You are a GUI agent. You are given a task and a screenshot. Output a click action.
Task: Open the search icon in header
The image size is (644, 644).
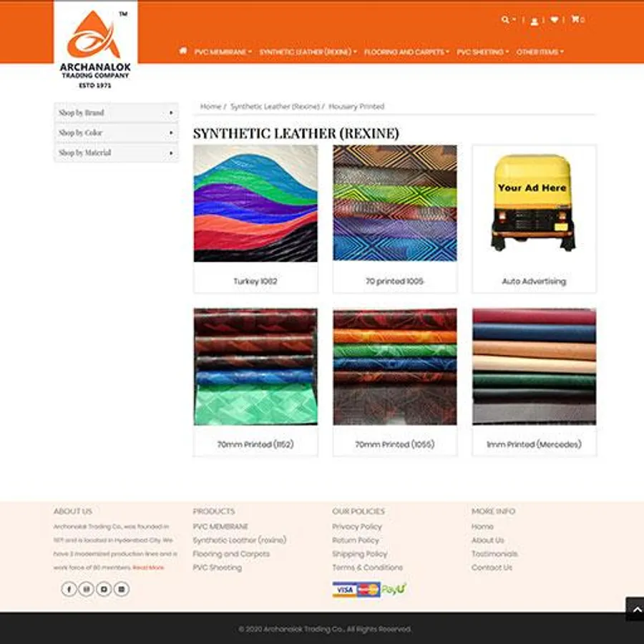coord(504,19)
